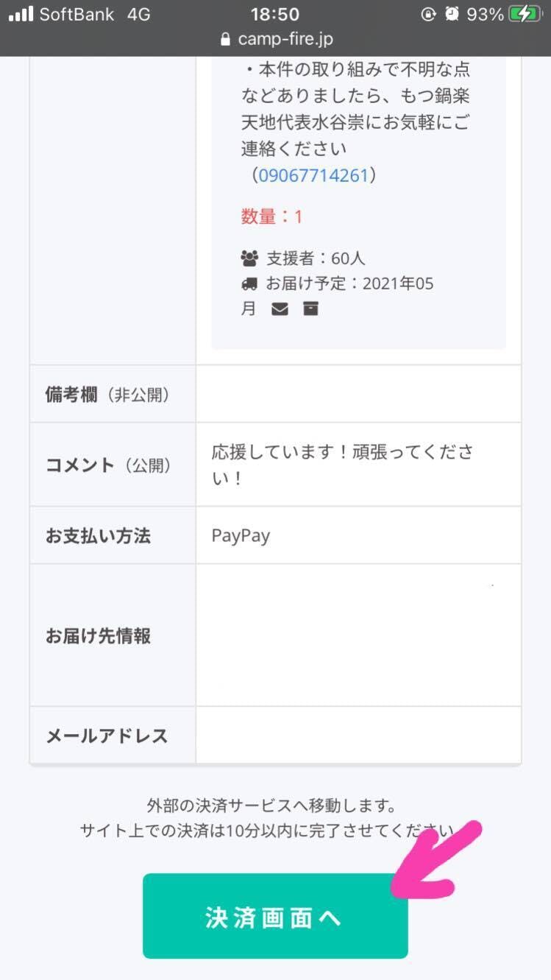Tap the supporters people icon
This screenshot has height=980, width=551.
point(249,258)
